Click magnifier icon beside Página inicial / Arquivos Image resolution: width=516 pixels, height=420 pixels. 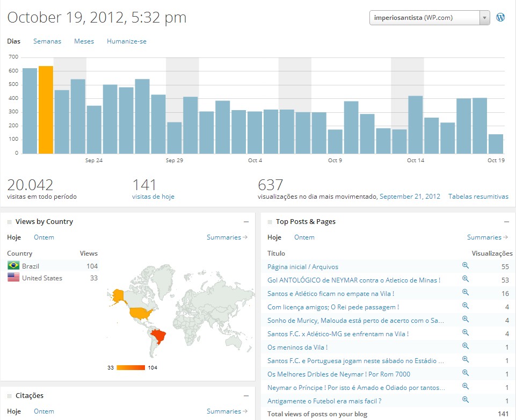(x=466, y=266)
